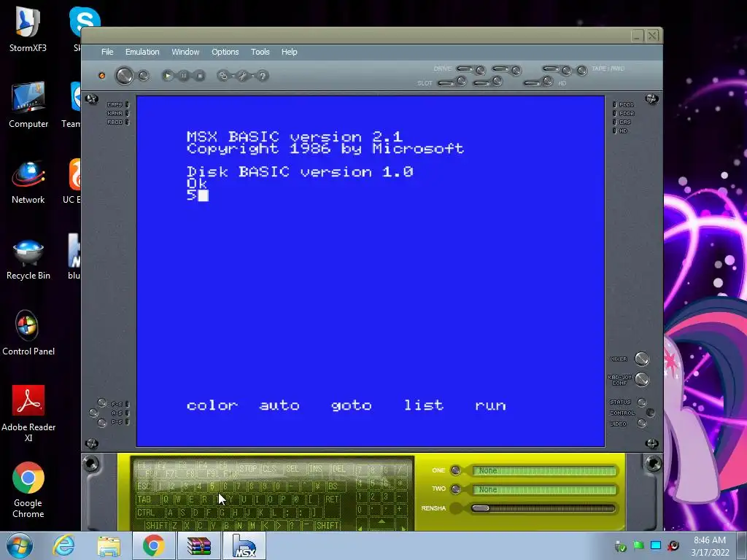Click the joystick port ONE selector button
The width and height of the screenshot is (747, 560).
click(455, 470)
